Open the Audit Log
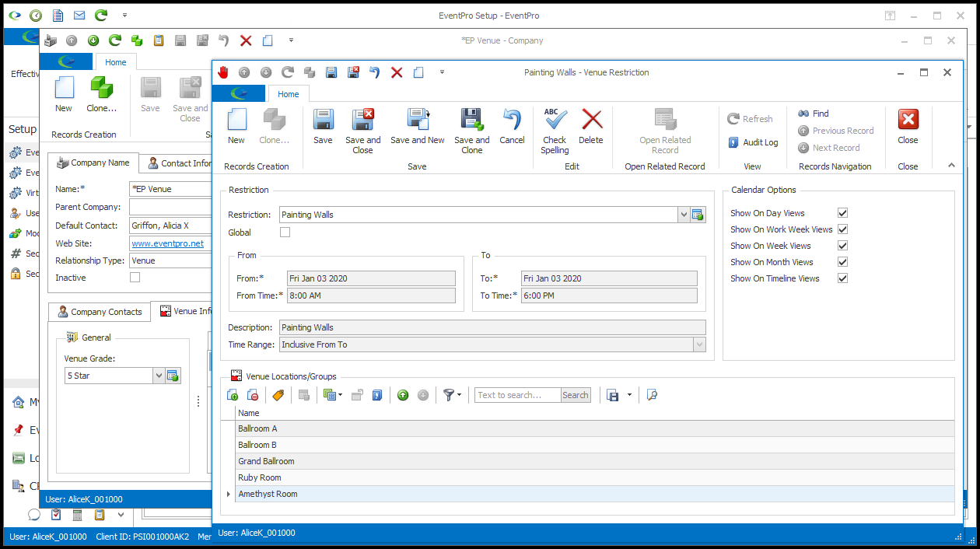 pos(752,142)
